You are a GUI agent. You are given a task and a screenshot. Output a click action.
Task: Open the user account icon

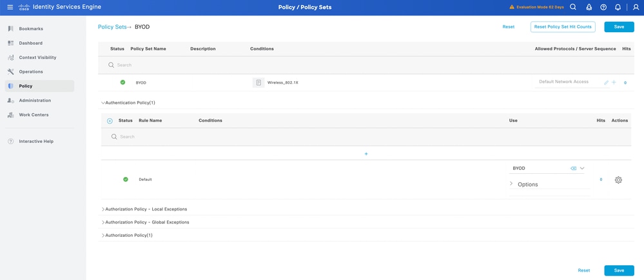pyautogui.click(x=636, y=7)
